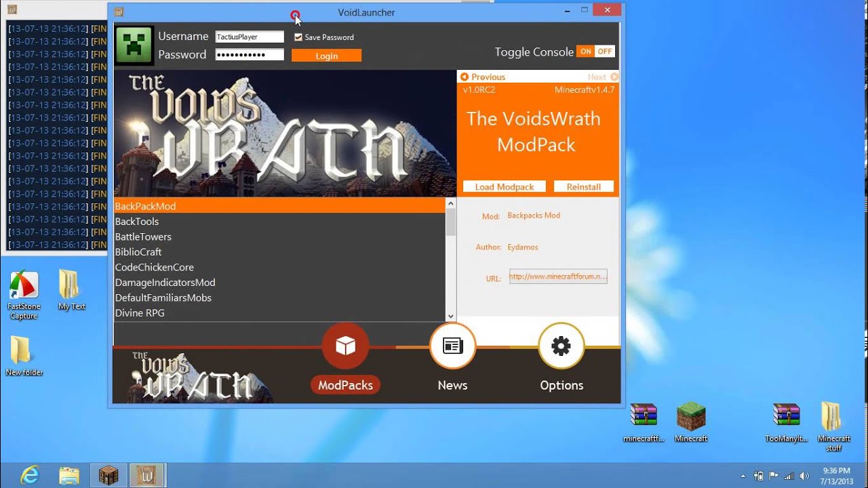Screen dimensions: 868x488
Task: Select the New folder desktop icon
Action: (24, 356)
